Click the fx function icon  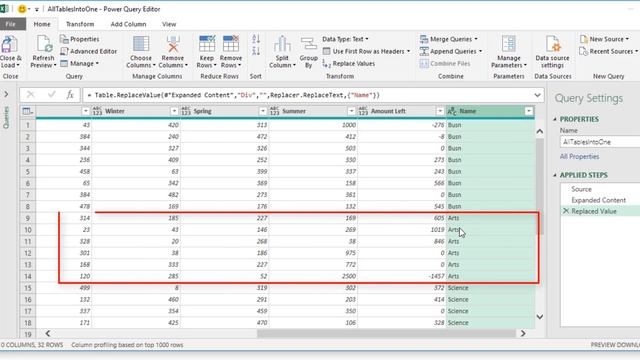click(70, 95)
